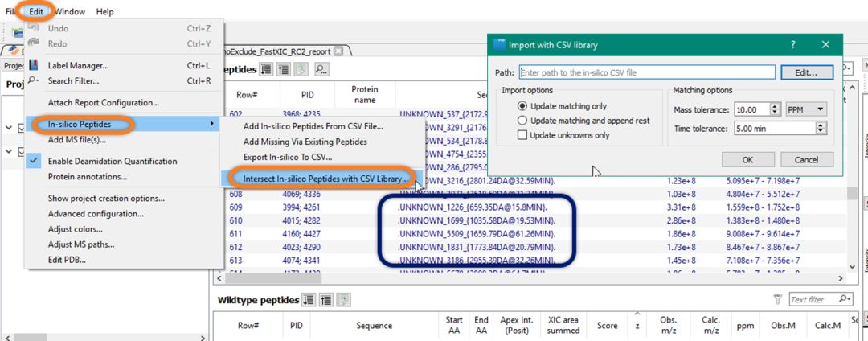Screen dimensions: 868x341
Task: Close the FastXIC_RC2_report tab
Action: click(x=338, y=51)
